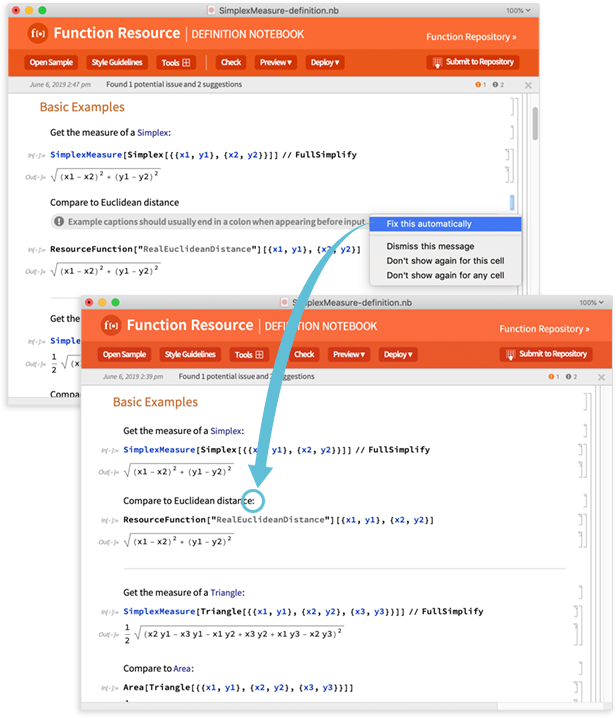Click Submit to Repository in back window
This screenshot has width=616, height=718.
tap(473, 62)
